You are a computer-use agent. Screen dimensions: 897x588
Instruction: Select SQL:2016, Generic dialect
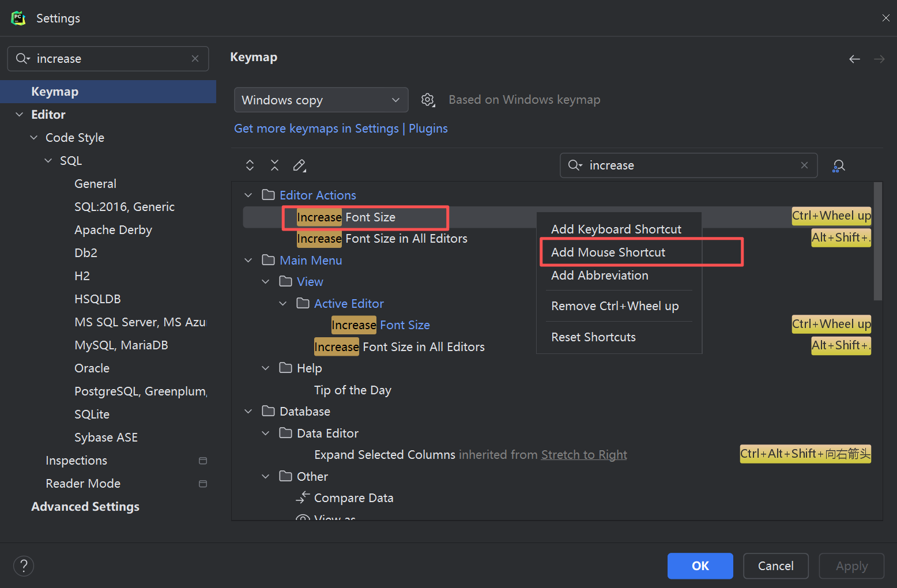[x=125, y=207]
